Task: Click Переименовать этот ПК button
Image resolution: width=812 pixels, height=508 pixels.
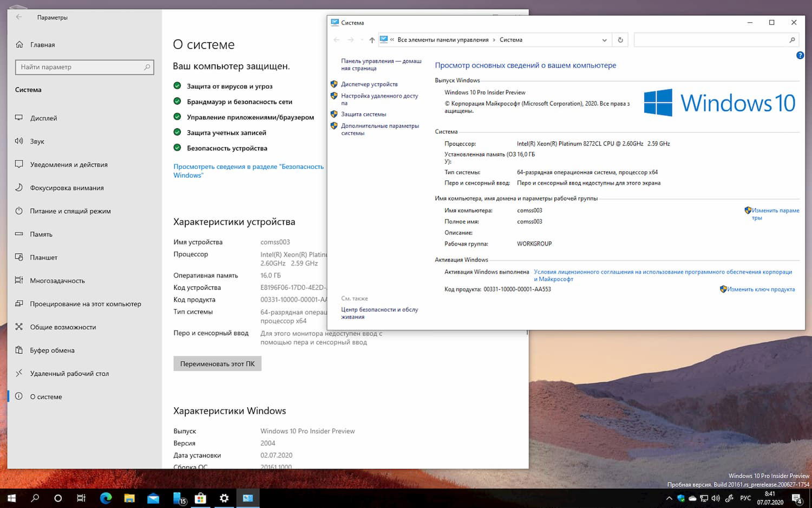Action: (x=217, y=364)
